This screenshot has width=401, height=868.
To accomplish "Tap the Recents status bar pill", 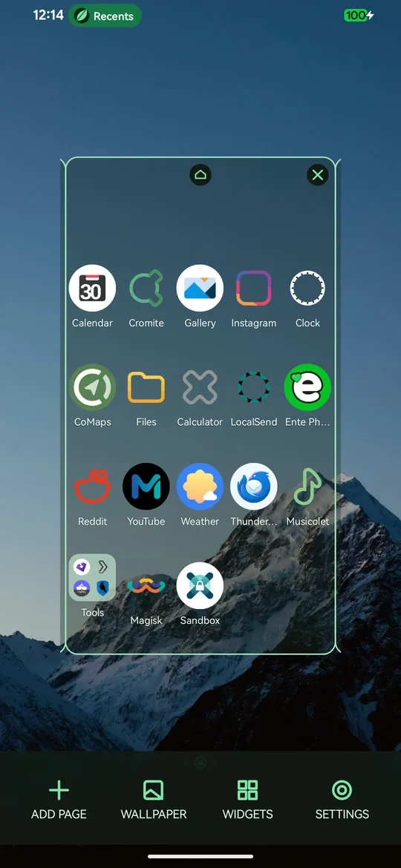I will pyautogui.click(x=105, y=16).
